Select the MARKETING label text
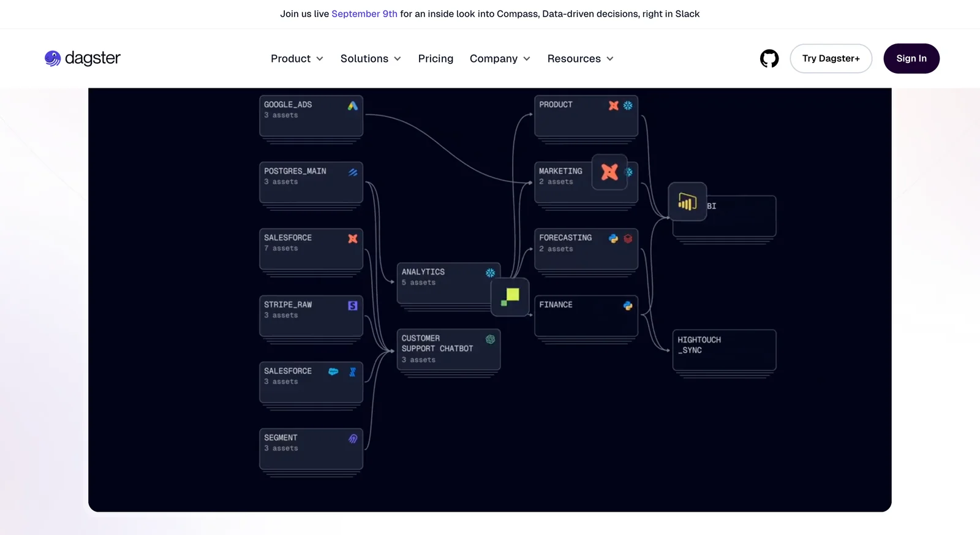Image resolution: width=980 pixels, height=535 pixels. pyautogui.click(x=560, y=171)
